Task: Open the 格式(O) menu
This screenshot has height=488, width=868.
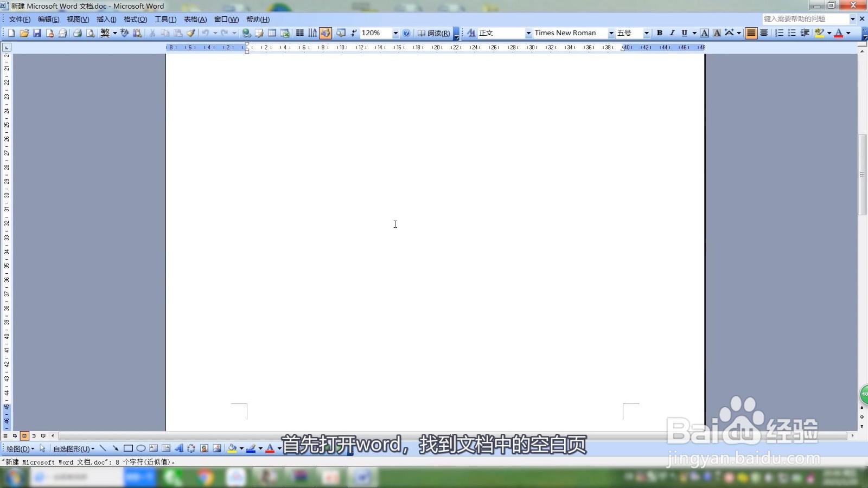Action: (135, 19)
